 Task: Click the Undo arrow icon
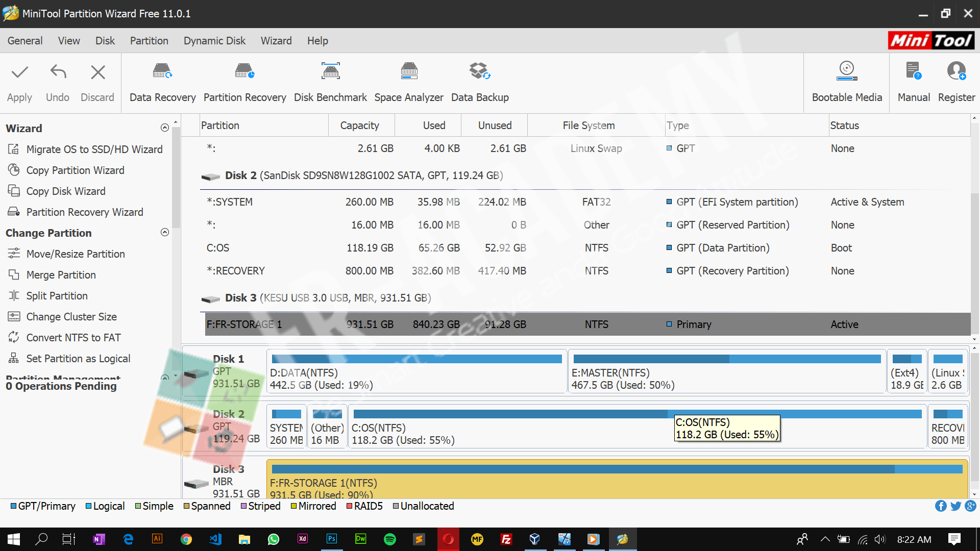[x=58, y=72]
